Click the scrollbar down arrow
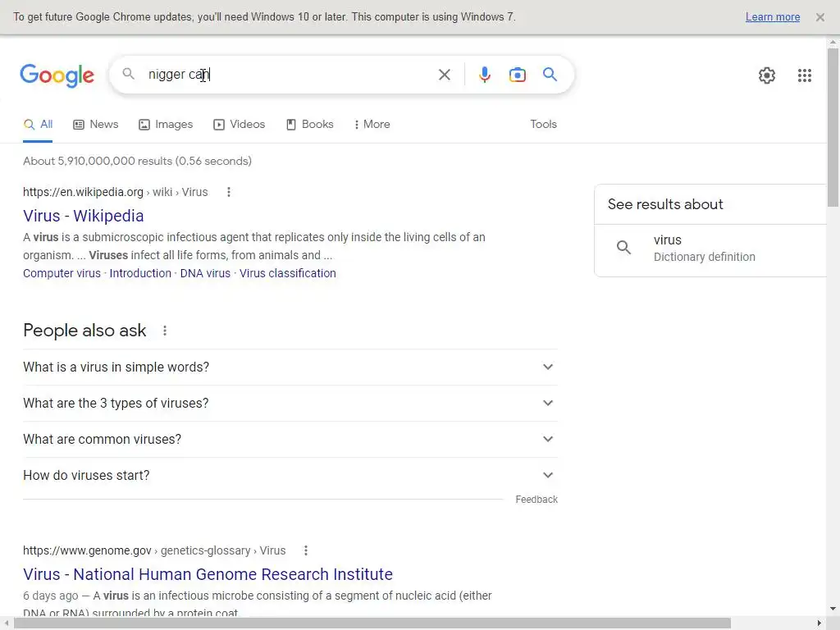 [833, 609]
